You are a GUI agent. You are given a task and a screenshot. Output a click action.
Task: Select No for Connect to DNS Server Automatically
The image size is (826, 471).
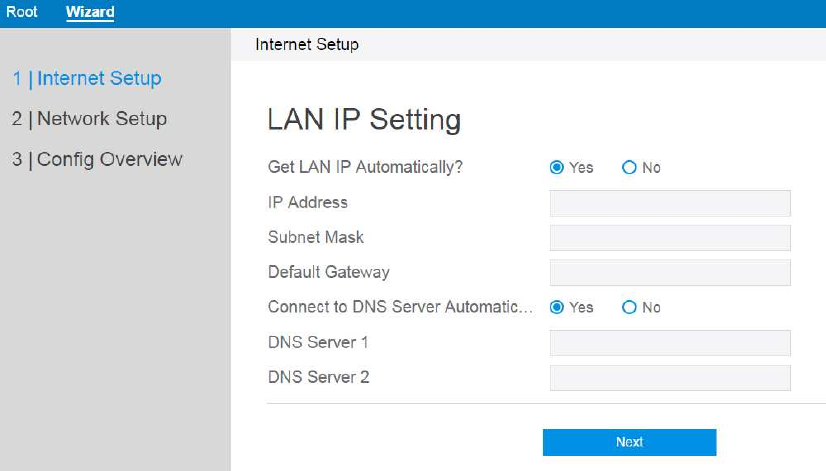pyautogui.click(x=630, y=308)
